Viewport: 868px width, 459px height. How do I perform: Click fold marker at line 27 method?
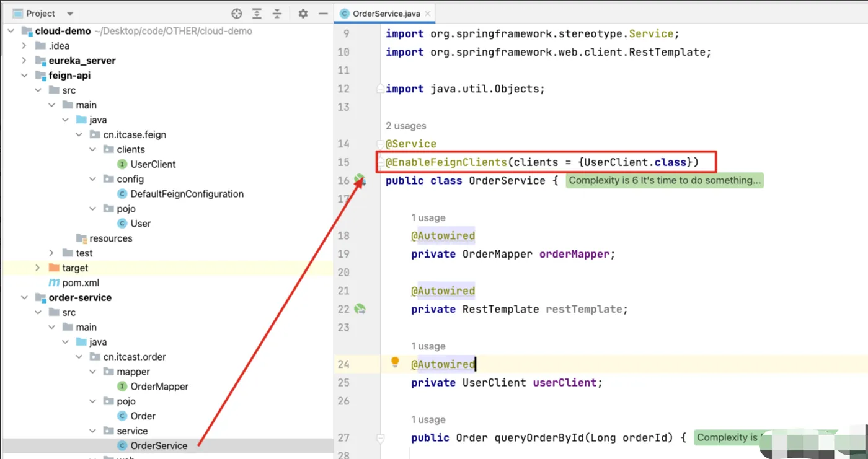click(380, 438)
